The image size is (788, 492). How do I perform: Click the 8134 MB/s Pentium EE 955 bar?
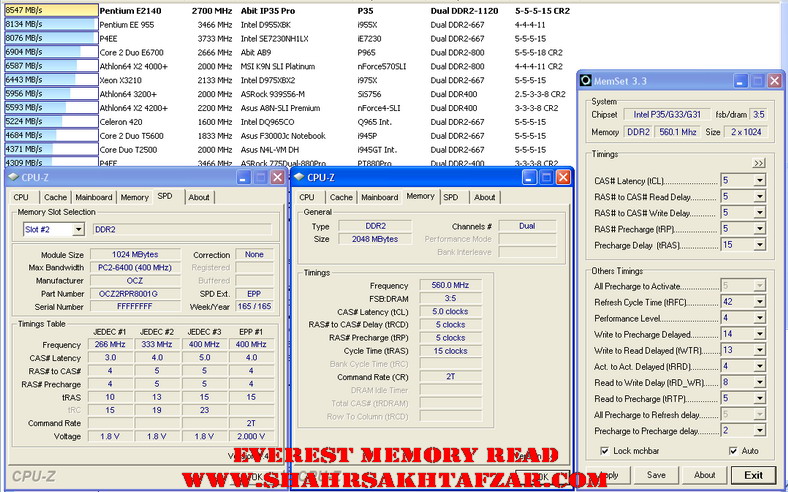point(51,24)
